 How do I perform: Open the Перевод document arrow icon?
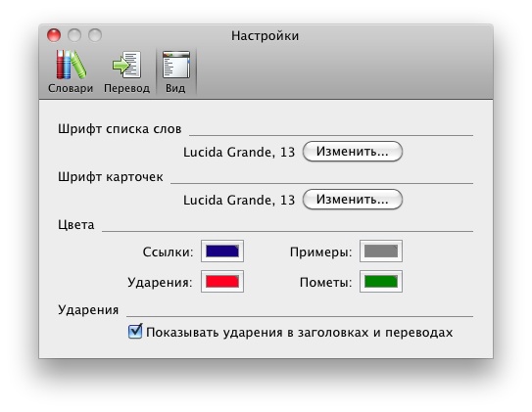coord(126,65)
